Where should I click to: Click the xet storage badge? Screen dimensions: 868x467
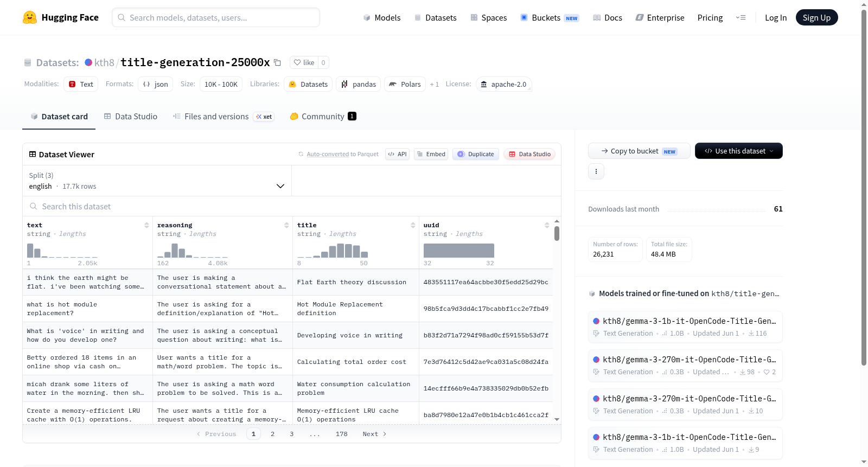point(264,117)
